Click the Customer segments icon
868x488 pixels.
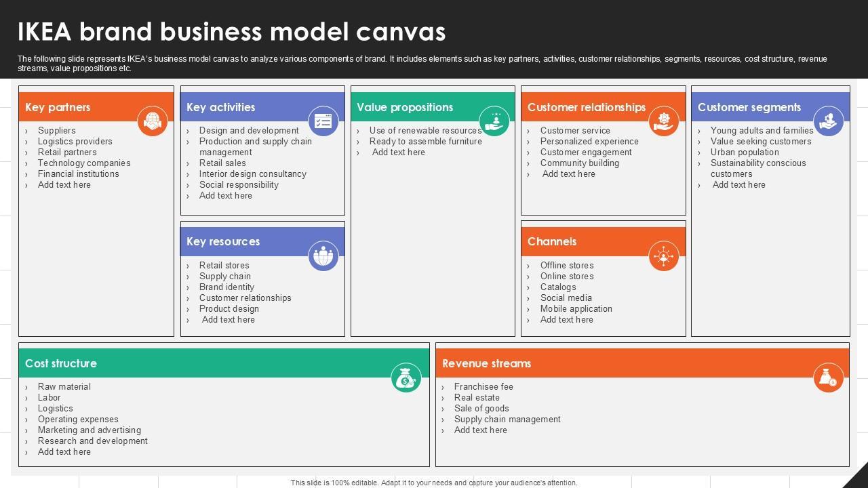[828, 121]
